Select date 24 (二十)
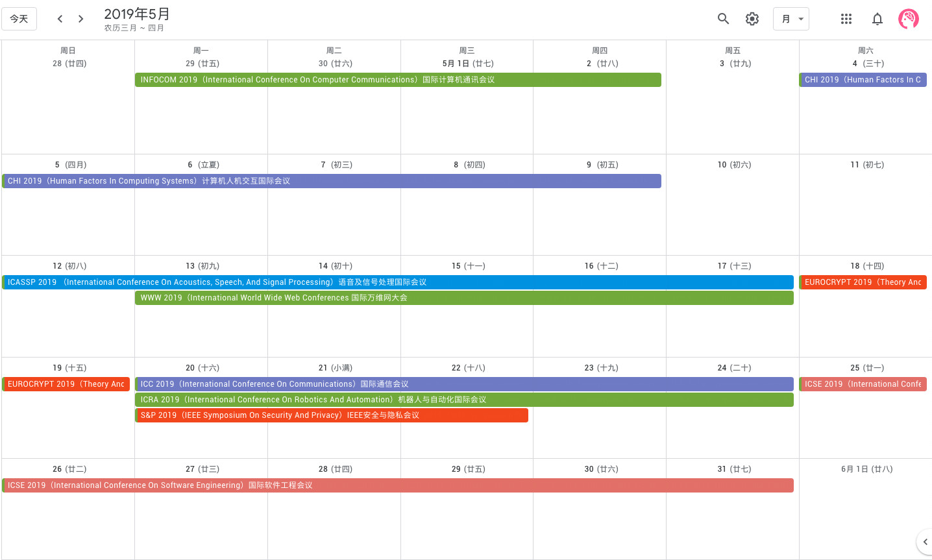This screenshot has width=932, height=560. click(x=734, y=368)
